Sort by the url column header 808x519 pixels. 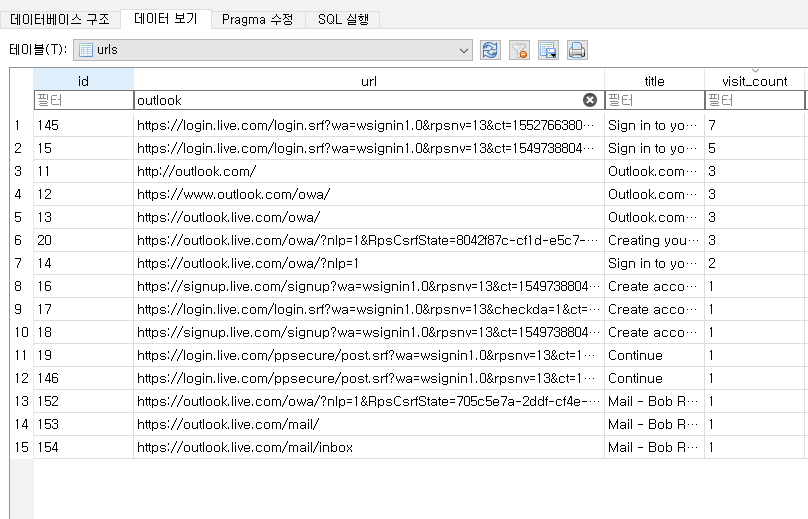point(369,80)
